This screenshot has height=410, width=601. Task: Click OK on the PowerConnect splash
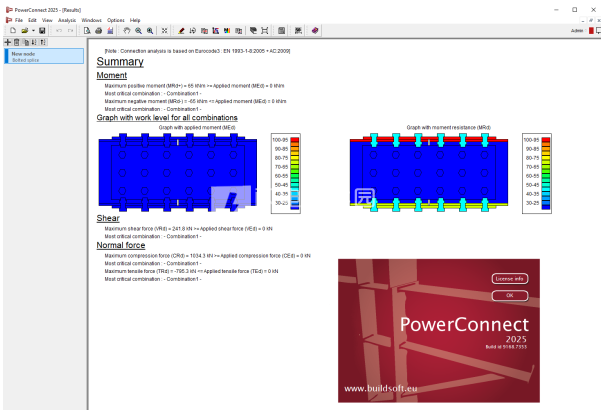510,295
